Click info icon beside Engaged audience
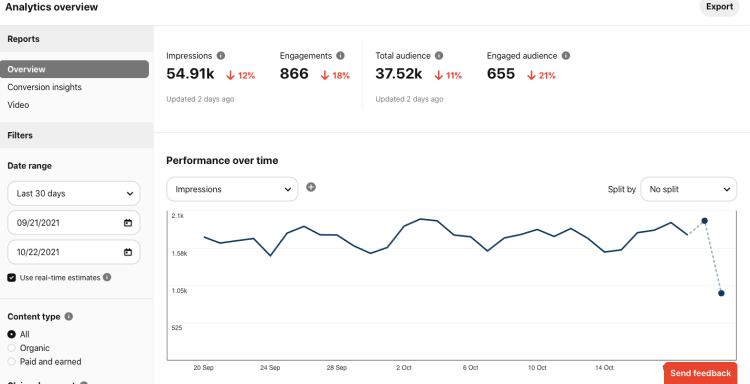This screenshot has height=384, width=750. point(565,55)
